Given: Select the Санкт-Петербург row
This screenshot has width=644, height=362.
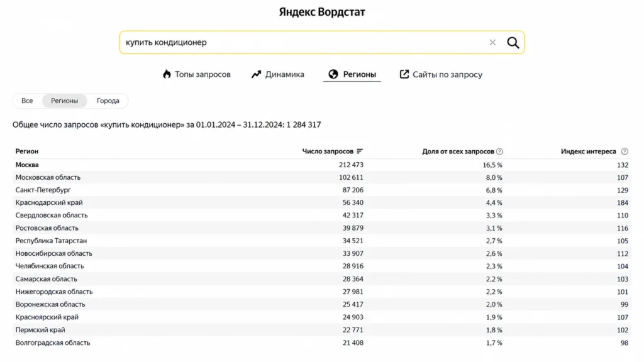Looking at the screenshot, I should coord(322,190).
